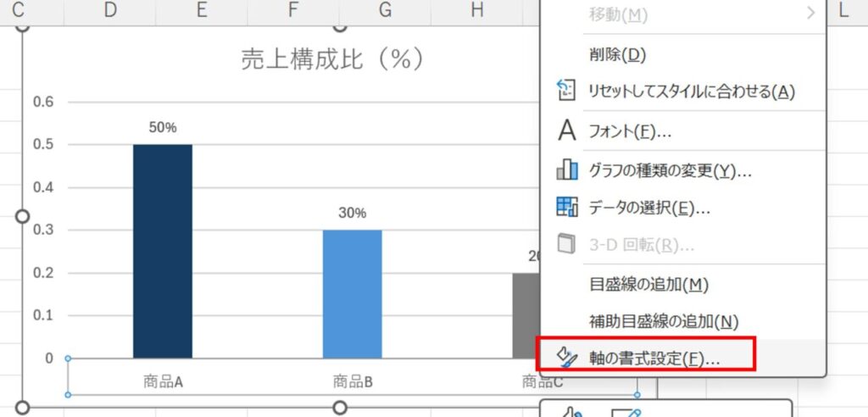This screenshot has width=868, height=417.
Task: Click the chart-type bar icon in menu
Action: click(x=567, y=170)
